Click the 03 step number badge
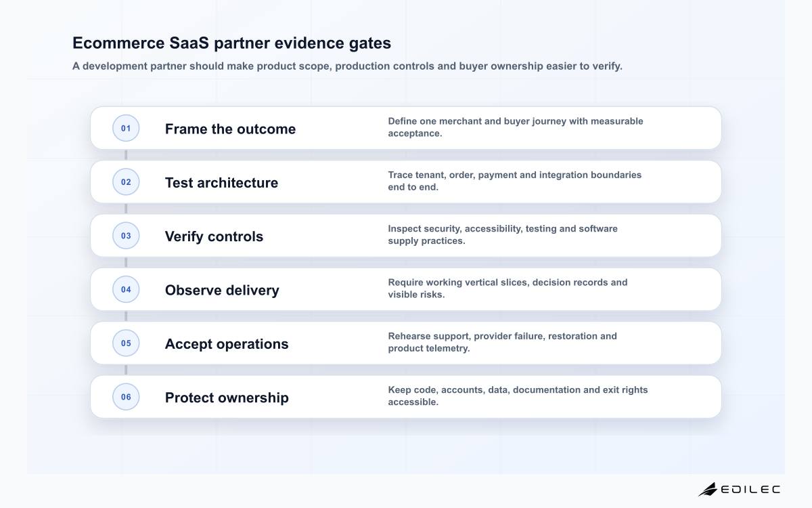This screenshot has width=812, height=508. tap(126, 236)
